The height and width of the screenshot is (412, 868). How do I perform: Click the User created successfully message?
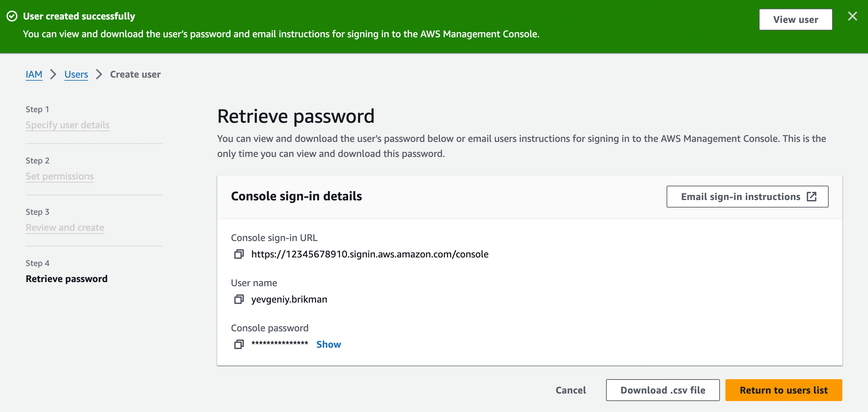point(79,16)
